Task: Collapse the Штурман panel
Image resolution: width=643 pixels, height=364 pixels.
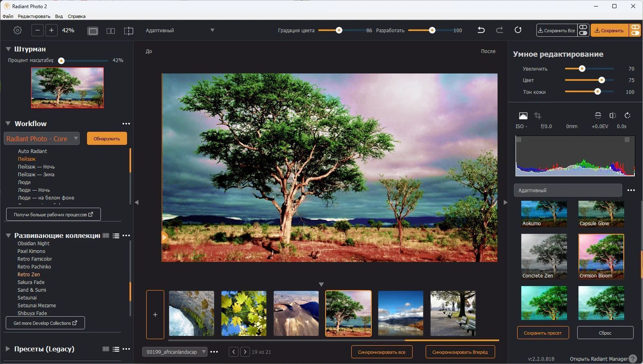Action: coord(8,49)
